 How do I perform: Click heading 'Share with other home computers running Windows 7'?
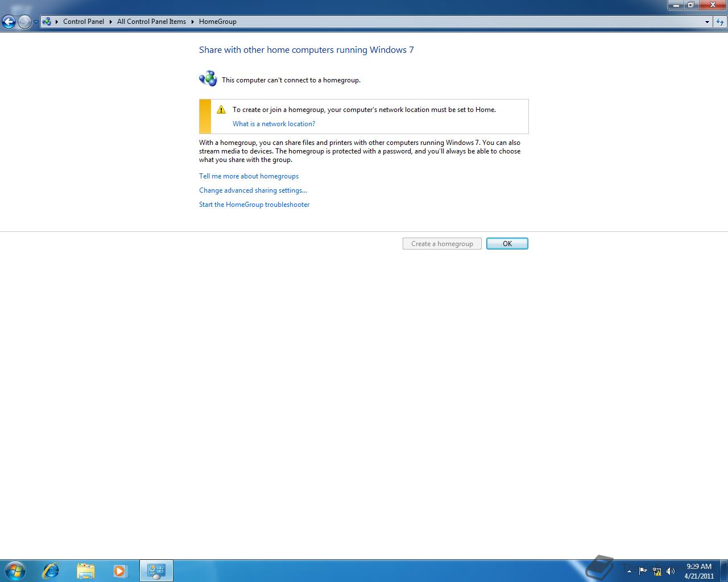pyautogui.click(x=307, y=50)
